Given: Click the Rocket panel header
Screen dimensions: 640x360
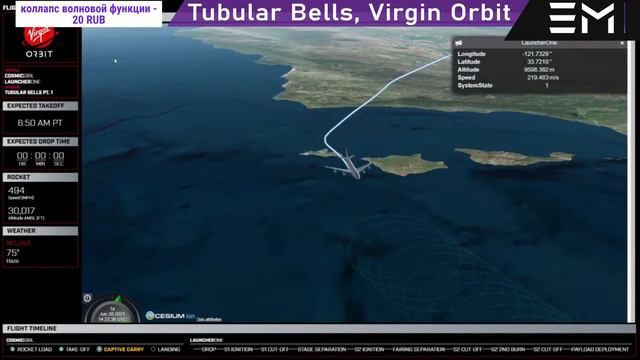Looking at the screenshot, I should tap(40, 177).
